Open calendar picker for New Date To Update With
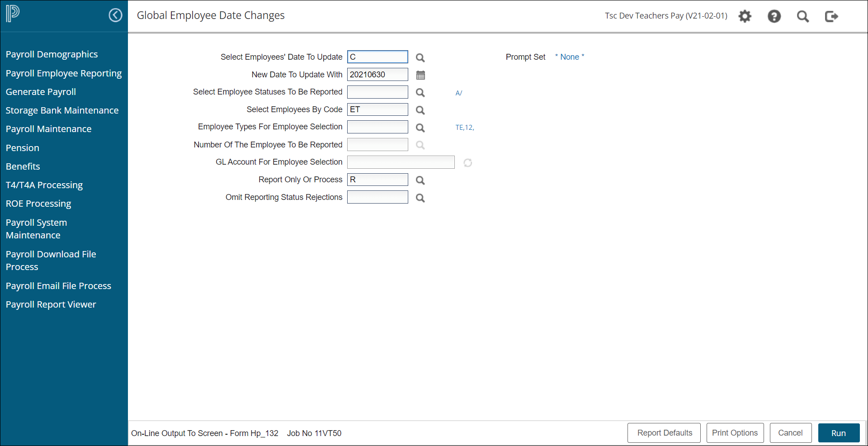Image resolution: width=868 pixels, height=446 pixels. click(x=420, y=75)
